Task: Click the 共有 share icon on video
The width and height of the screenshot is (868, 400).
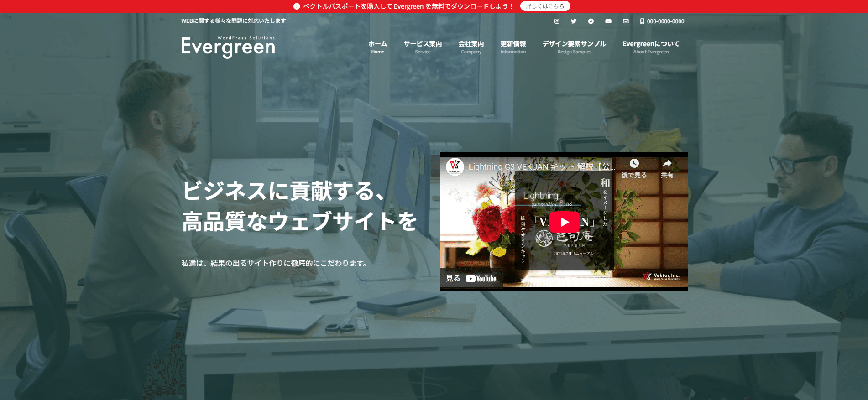Action: point(667,169)
